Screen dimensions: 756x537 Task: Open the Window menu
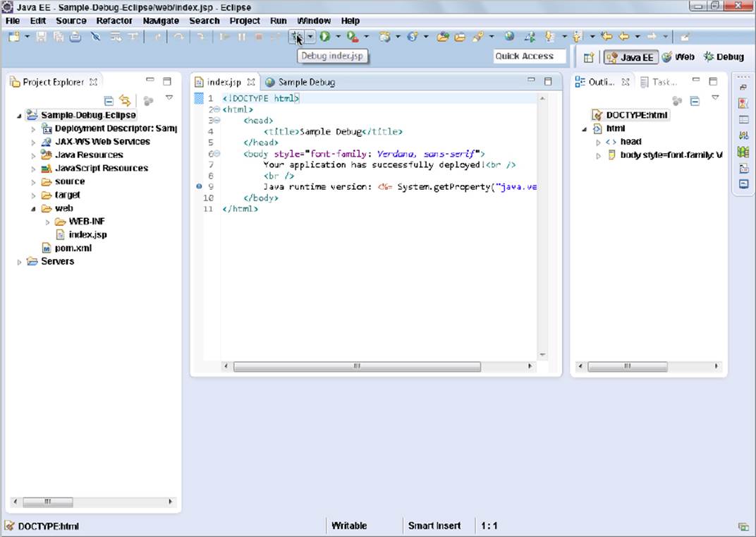[x=314, y=20]
